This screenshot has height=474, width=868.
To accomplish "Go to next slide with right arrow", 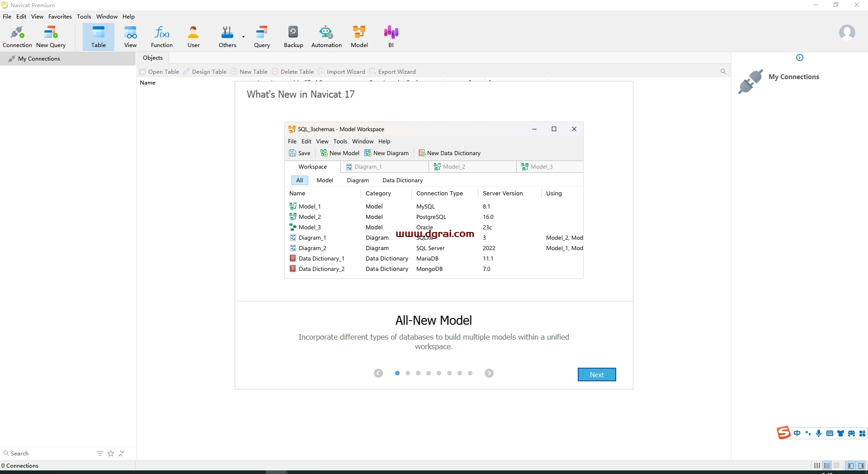I will pos(489,373).
